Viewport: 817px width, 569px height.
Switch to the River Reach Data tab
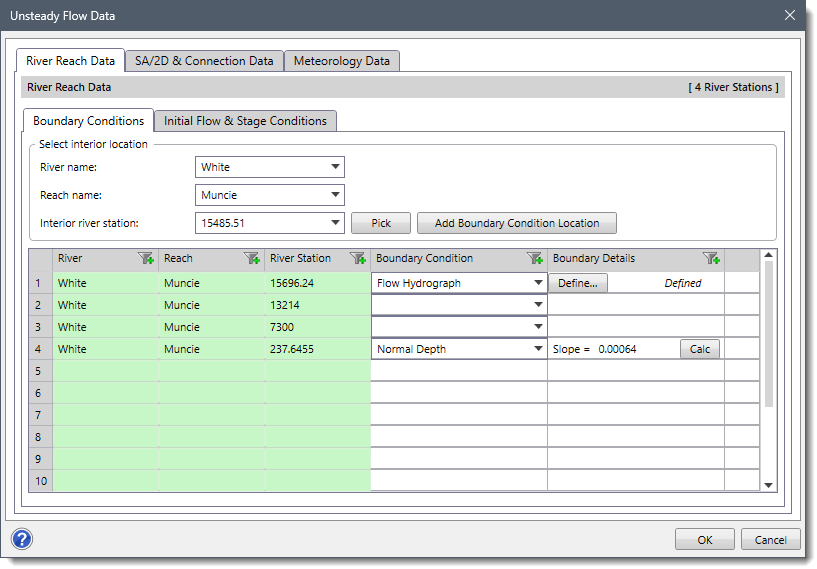coord(70,61)
